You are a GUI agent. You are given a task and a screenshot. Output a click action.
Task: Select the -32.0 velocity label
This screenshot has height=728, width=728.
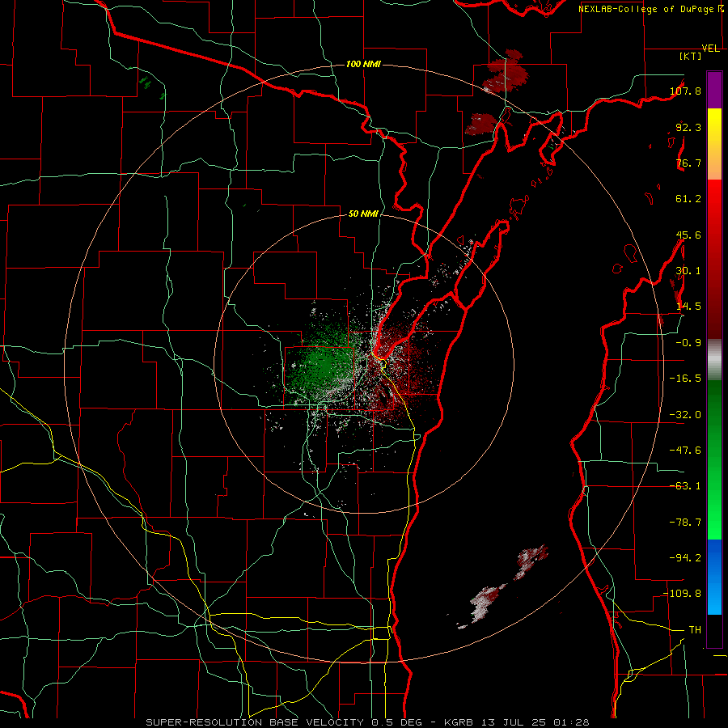point(686,415)
